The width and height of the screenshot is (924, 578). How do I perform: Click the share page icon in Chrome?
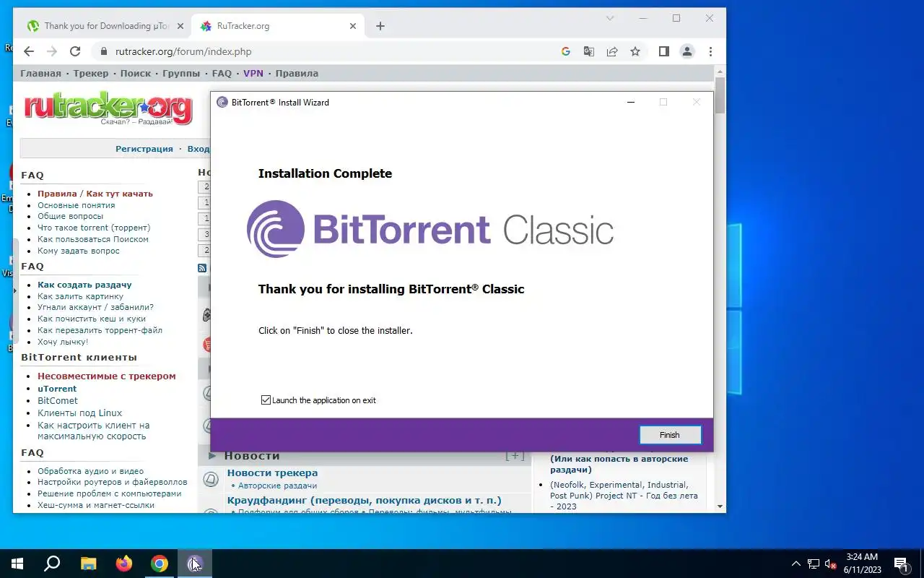(x=612, y=51)
